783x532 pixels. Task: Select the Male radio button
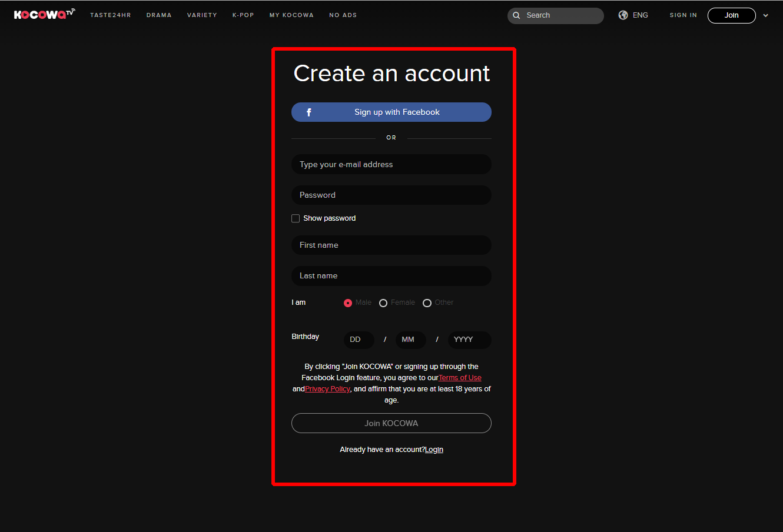click(348, 302)
